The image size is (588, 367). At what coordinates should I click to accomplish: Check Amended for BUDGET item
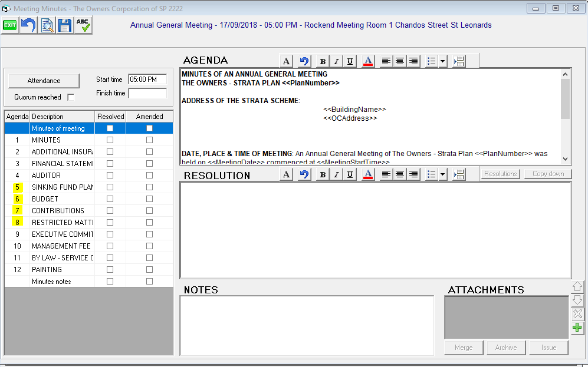pyautogui.click(x=149, y=199)
